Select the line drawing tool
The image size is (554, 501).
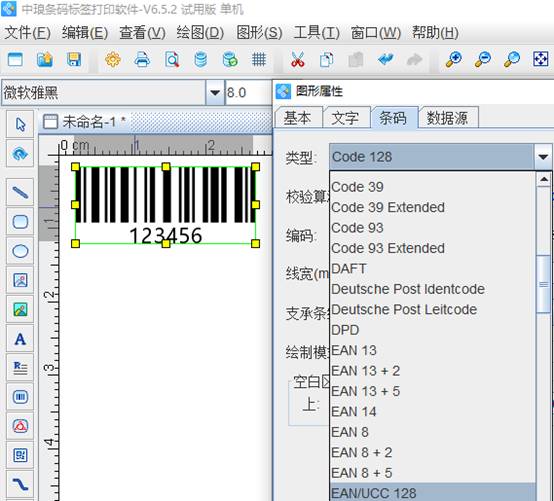pyautogui.click(x=20, y=193)
